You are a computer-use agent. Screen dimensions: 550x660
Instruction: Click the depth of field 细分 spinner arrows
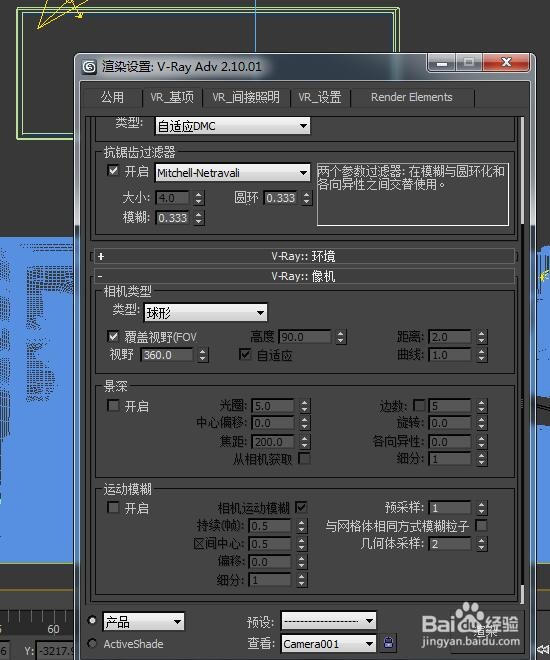482,459
